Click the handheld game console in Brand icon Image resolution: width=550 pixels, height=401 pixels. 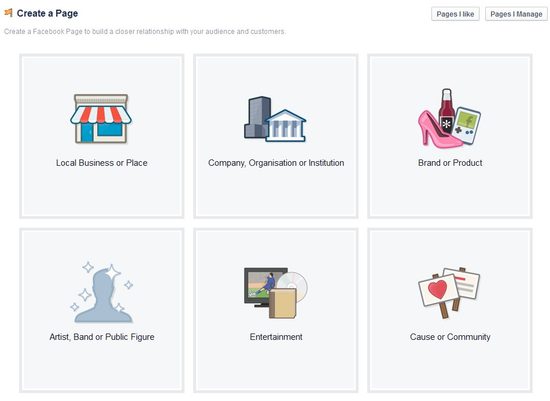tap(467, 125)
